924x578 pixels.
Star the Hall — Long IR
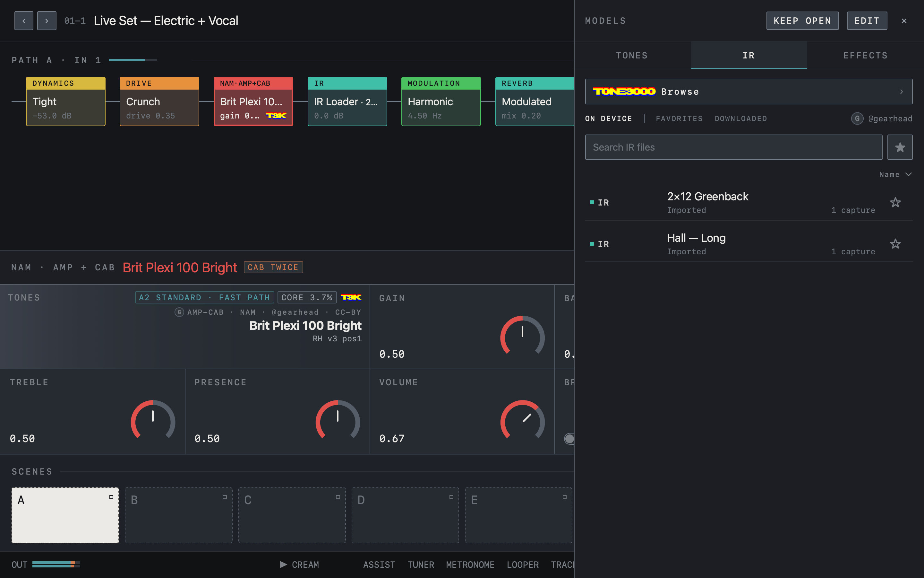[x=895, y=244]
